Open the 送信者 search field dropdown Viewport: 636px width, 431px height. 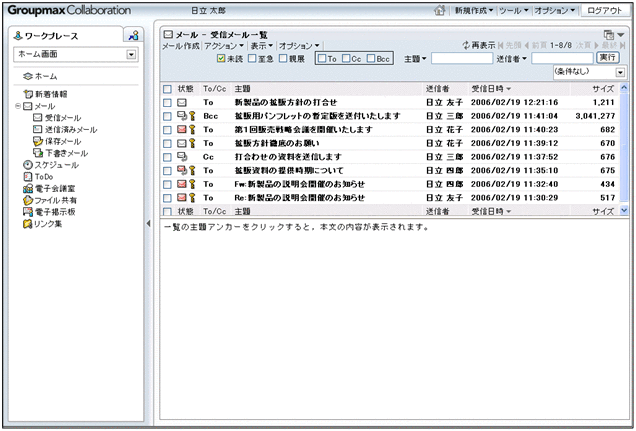click(512, 59)
